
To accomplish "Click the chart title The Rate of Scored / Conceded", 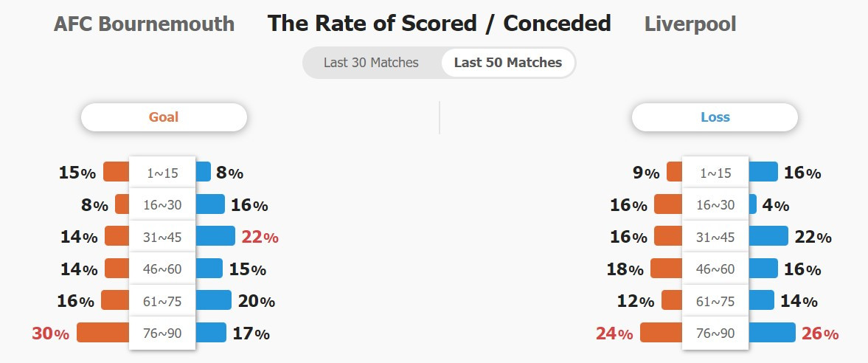I will coord(439,24).
